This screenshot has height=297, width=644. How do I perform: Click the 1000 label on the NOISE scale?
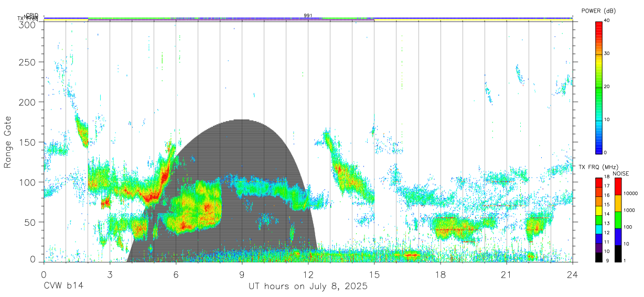point(629,211)
